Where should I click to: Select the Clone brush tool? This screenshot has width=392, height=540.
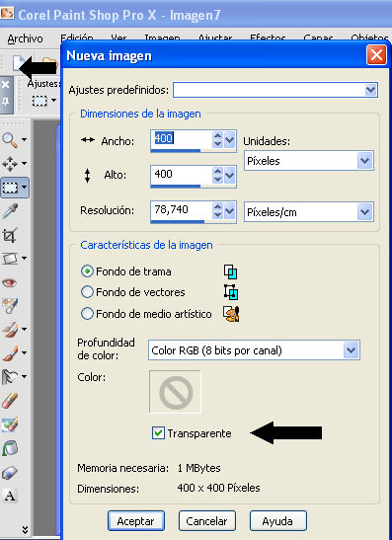10,330
